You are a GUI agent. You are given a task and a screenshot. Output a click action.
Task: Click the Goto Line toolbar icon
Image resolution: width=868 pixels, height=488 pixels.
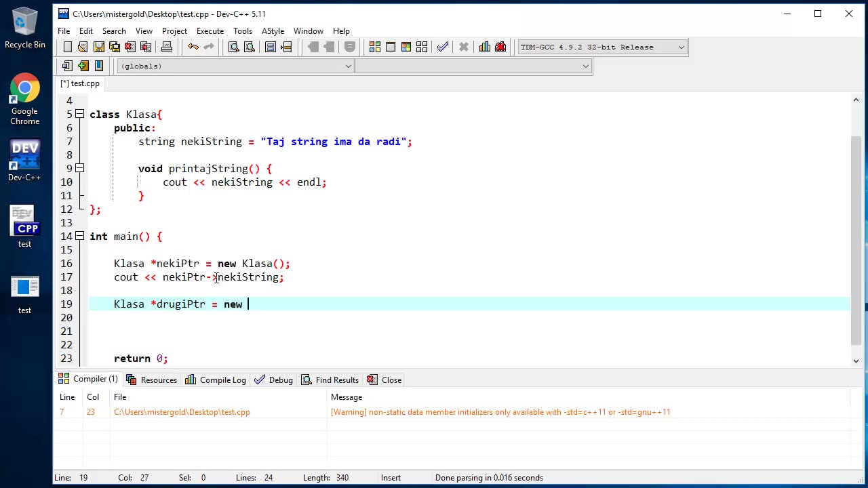pos(286,47)
